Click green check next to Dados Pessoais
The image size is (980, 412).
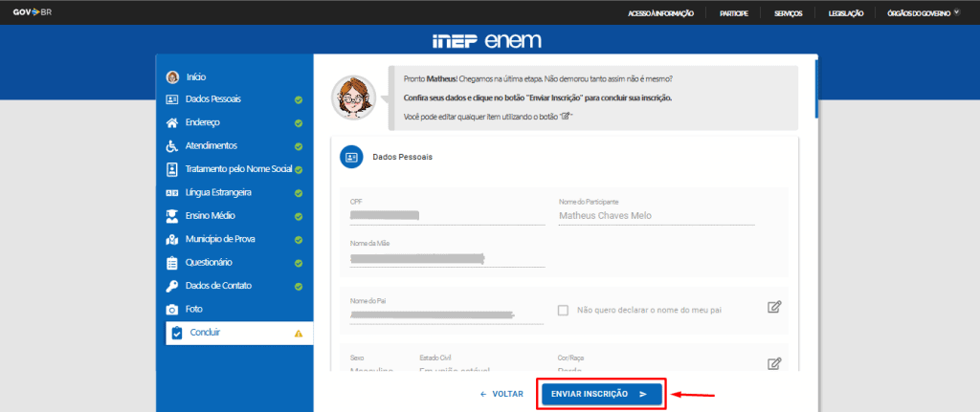299,99
